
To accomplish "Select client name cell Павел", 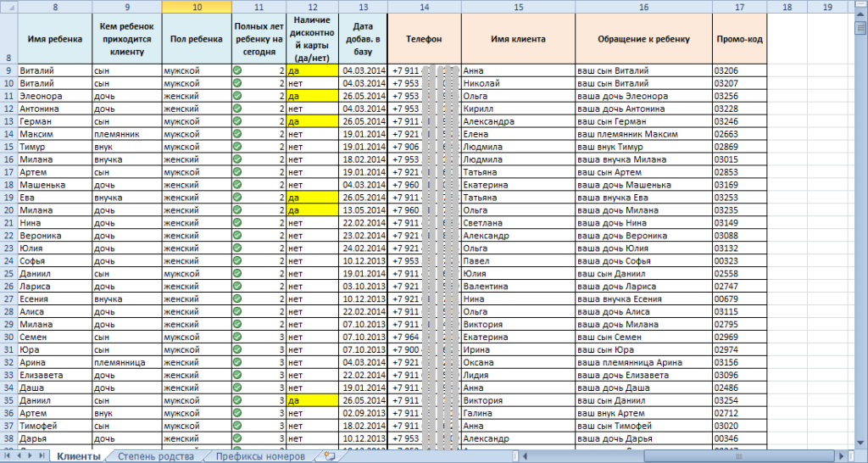I will (518, 261).
